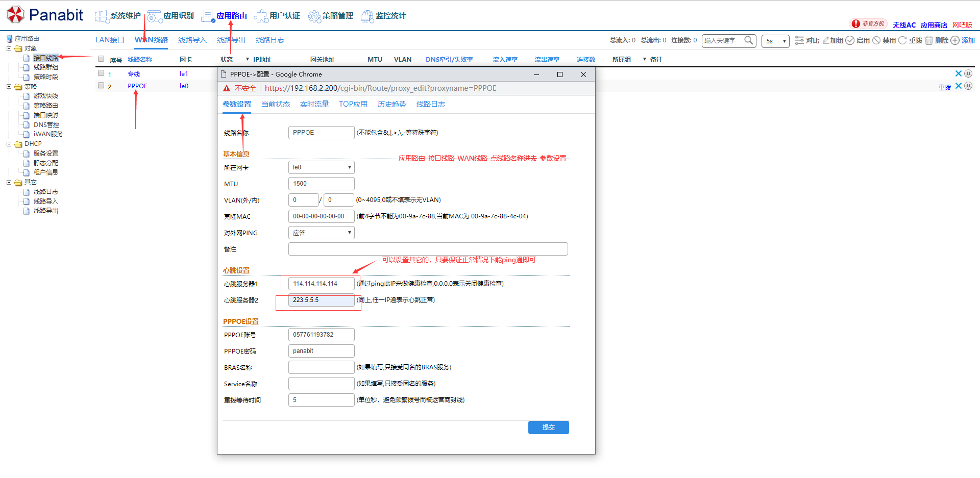Delete the 专线 row with X icon
This screenshot has height=478, width=980.
tap(958, 73)
